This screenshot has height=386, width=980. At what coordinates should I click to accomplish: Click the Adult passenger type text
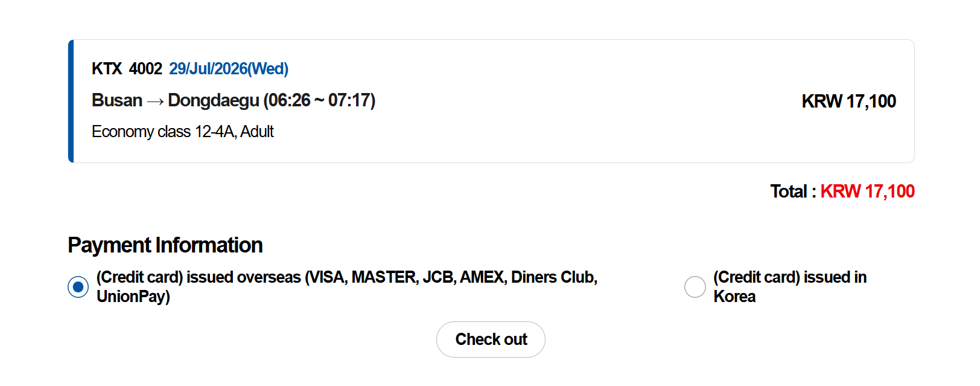pos(257,132)
